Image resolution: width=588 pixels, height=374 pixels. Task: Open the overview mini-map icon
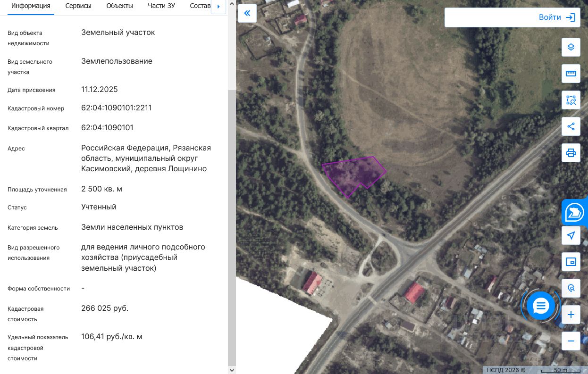pyautogui.click(x=571, y=262)
